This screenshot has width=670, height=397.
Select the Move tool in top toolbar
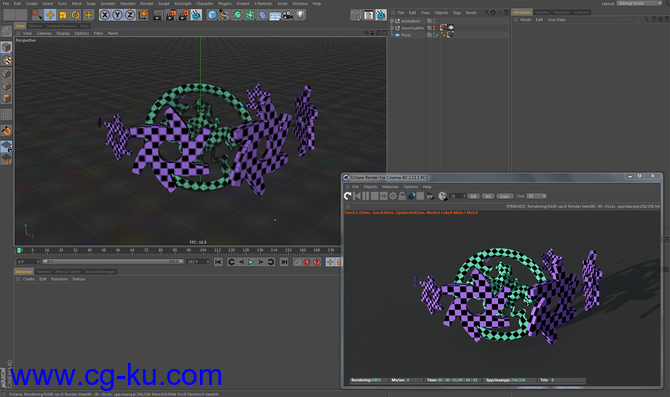[50, 15]
